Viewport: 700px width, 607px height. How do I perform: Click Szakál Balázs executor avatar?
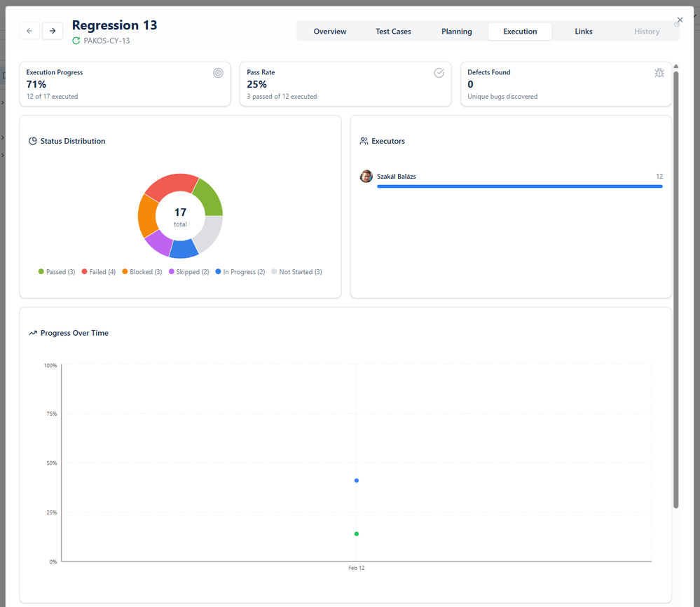tap(366, 177)
